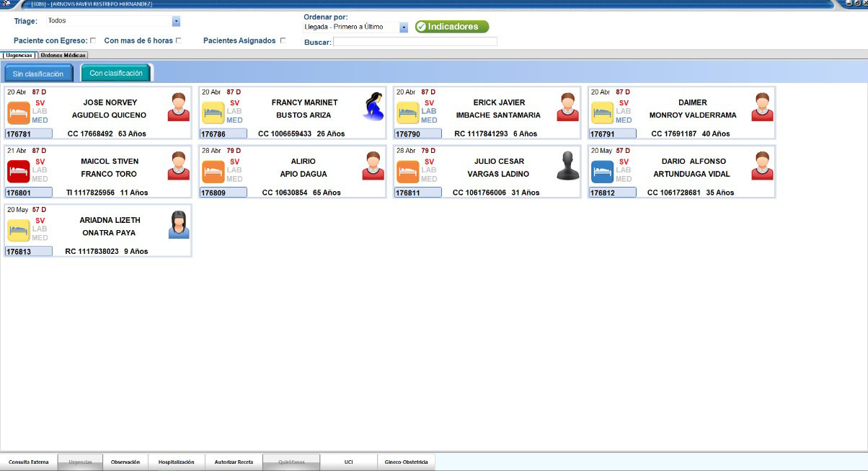The image size is (868, 471).
Task: Enable Paciente con Egreso checkbox
Action: coord(92,41)
